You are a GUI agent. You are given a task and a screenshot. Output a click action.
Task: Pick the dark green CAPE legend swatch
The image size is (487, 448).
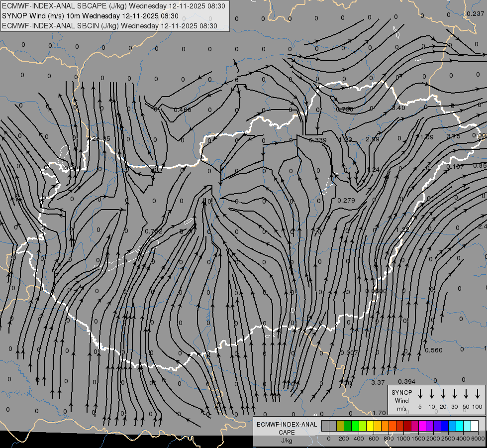[348, 426]
